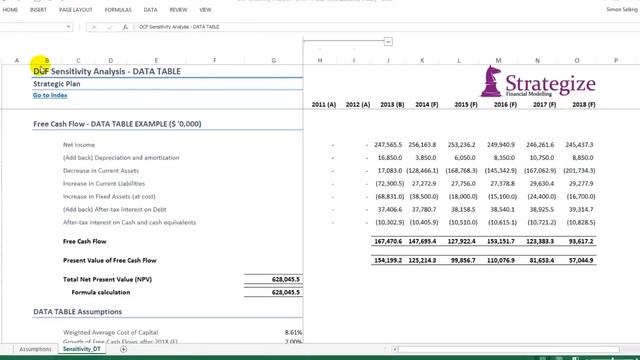
Task: Select column O header
Action: [x=577, y=60]
